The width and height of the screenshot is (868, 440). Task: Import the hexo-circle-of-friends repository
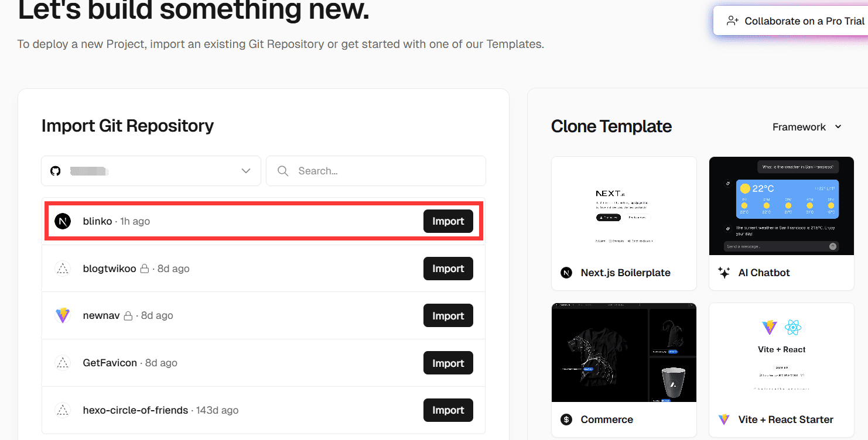coord(448,410)
